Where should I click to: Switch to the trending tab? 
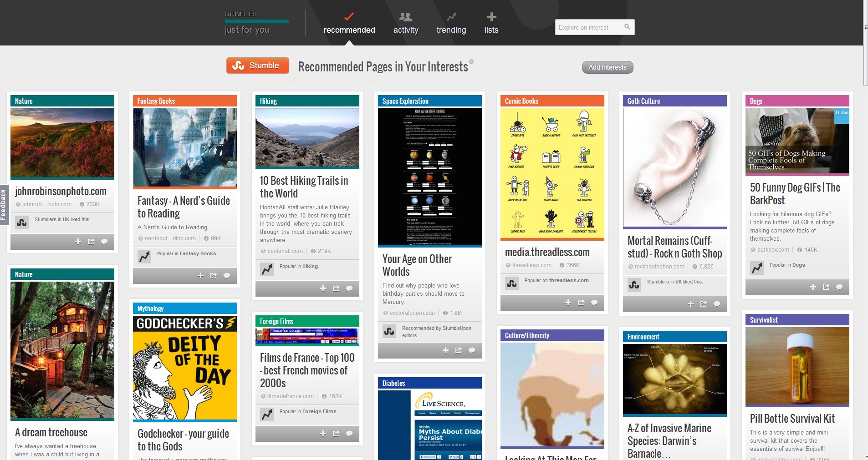(451, 23)
